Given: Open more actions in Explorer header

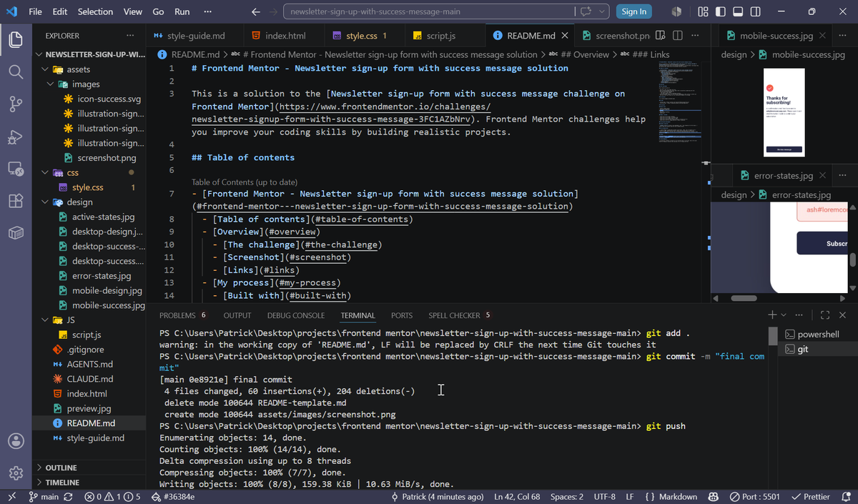Looking at the screenshot, I should 129,36.
